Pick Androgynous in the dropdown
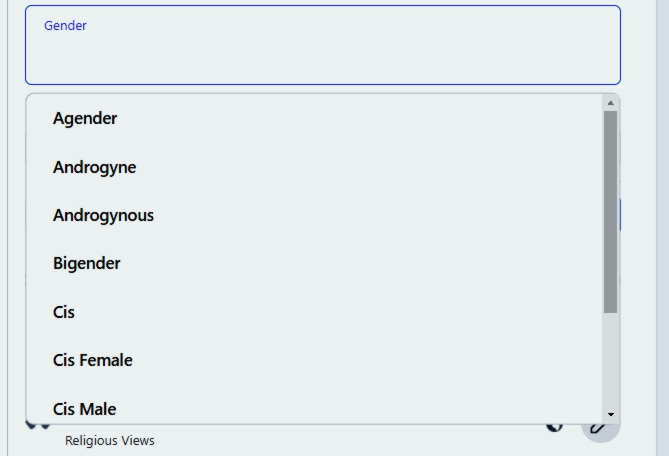This screenshot has height=456, width=669. [x=103, y=215]
